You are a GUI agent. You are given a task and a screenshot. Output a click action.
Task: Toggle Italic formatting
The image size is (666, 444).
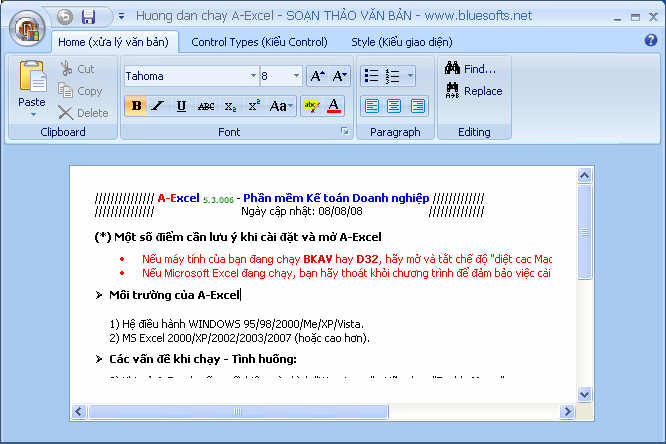[x=158, y=105]
